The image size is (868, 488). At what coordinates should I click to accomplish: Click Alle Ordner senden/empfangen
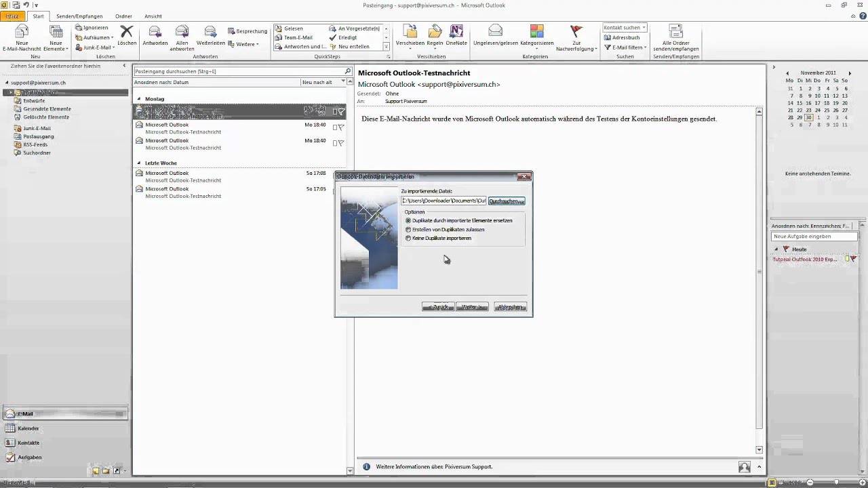coord(675,38)
